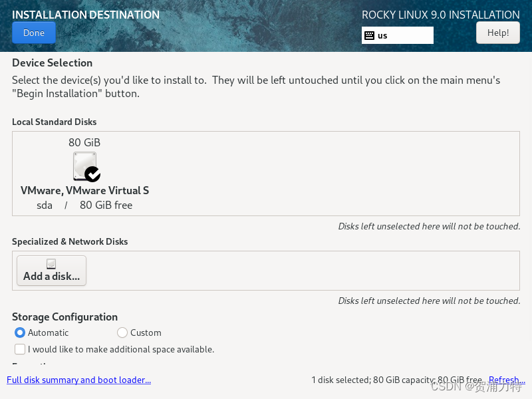Select the VMware Virtual S disk icon
Image resolution: width=532 pixels, height=399 pixels.
coord(85,166)
